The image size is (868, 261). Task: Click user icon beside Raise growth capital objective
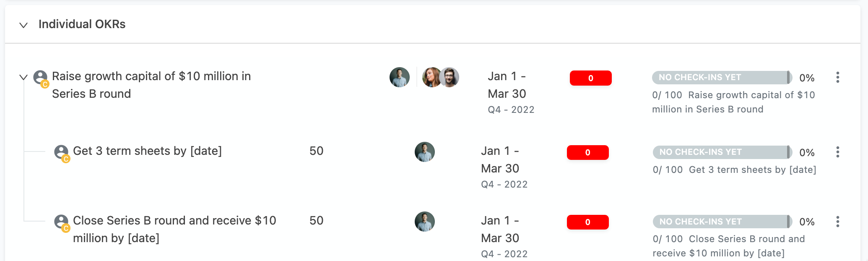pos(41,78)
